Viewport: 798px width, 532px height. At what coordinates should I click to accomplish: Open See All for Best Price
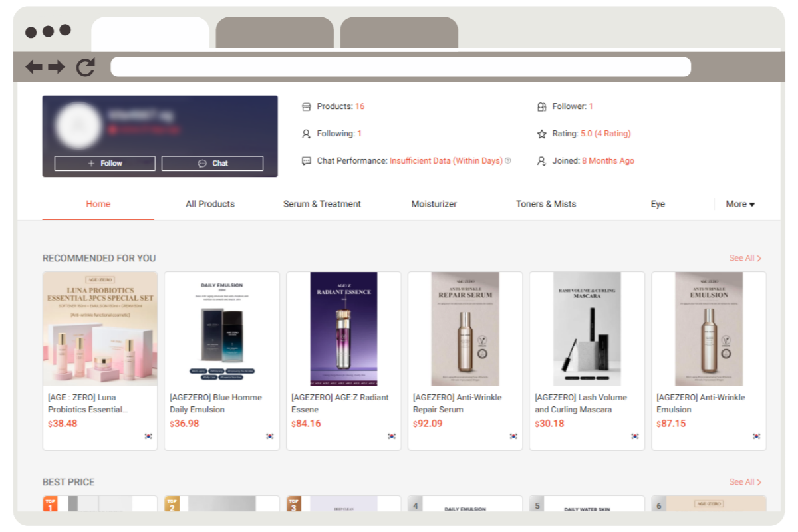[745, 482]
